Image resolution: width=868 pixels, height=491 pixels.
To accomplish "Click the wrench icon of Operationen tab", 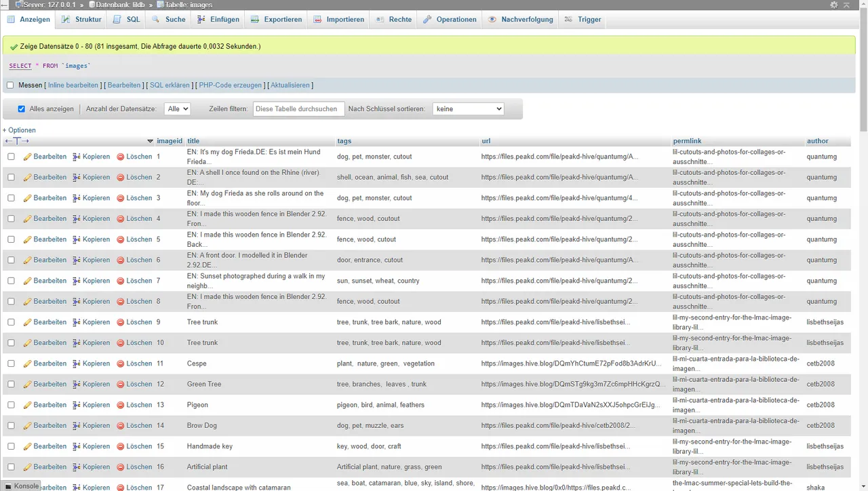I will point(427,20).
